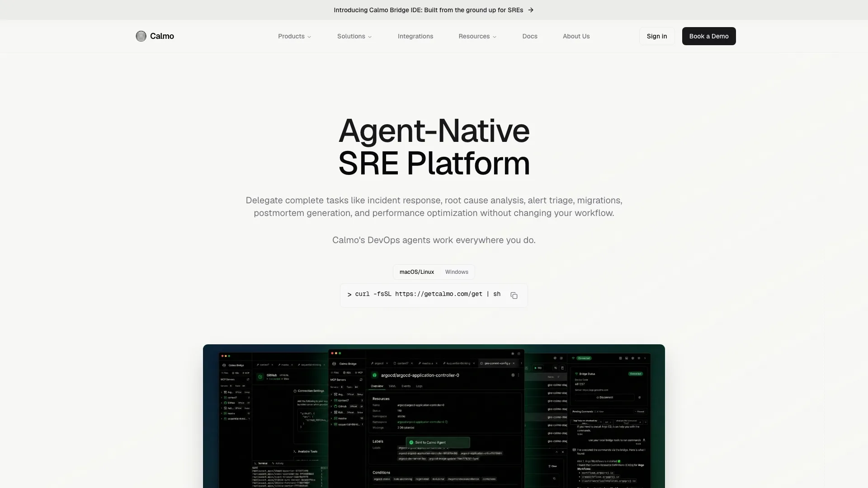Open the Docs navigation link
The width and height of the screenshot is (868, 488).
coord(530,36)
